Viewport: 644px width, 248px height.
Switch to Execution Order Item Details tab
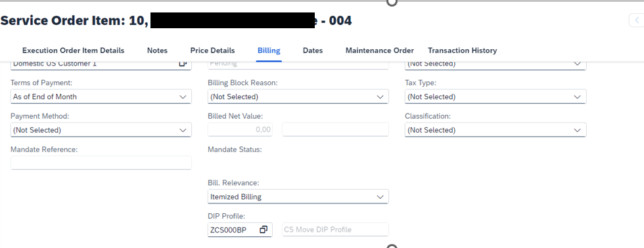73,51
